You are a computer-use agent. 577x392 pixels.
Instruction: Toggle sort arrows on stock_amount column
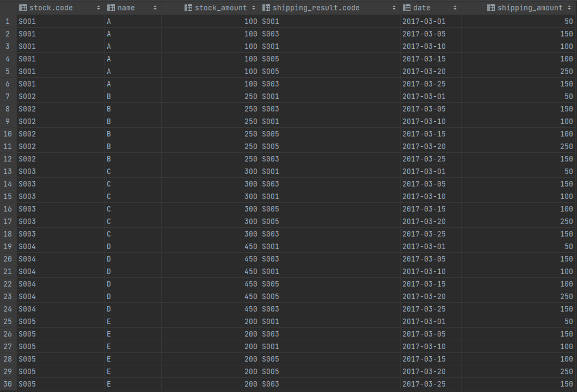(x=253, y=8)
